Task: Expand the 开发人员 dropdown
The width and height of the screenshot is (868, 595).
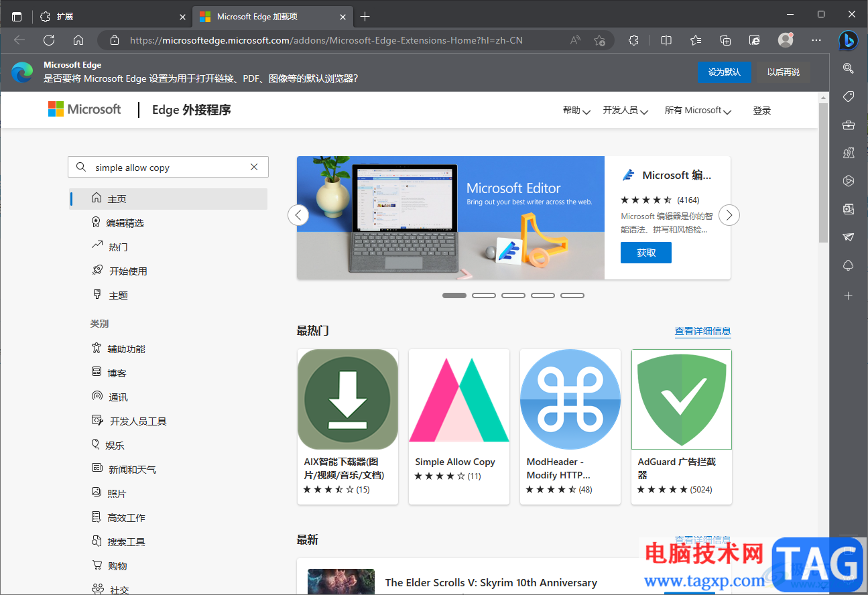Action: (x=625, y=111)
